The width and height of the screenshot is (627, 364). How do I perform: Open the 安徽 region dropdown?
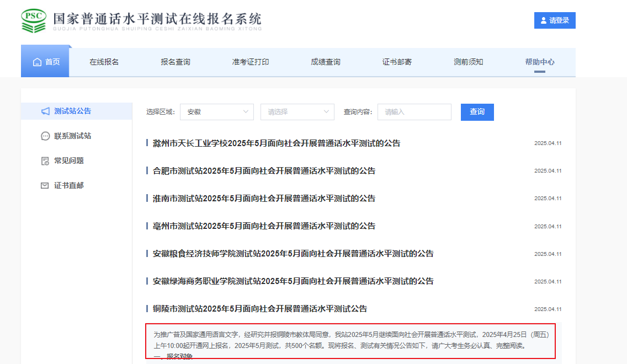tap(217, 112)
